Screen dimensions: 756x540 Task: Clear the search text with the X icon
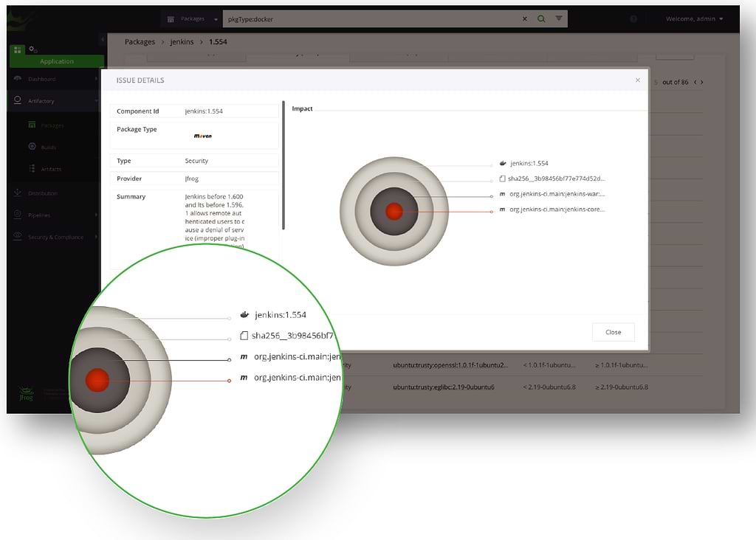click(x=525, y=18)
